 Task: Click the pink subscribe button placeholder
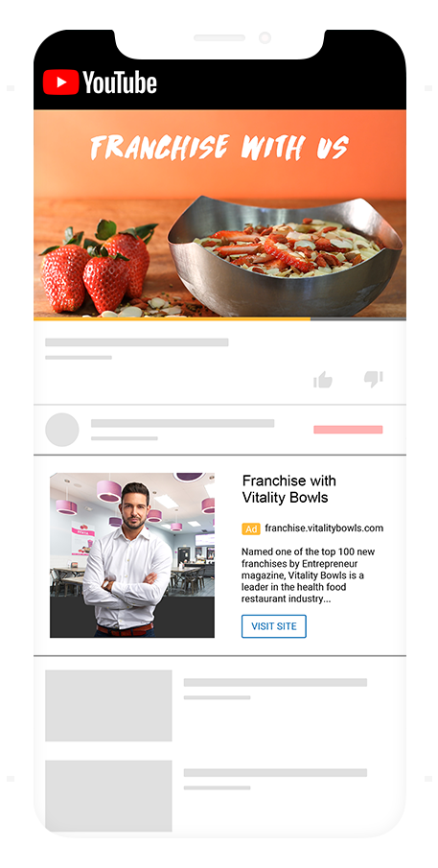348,430
